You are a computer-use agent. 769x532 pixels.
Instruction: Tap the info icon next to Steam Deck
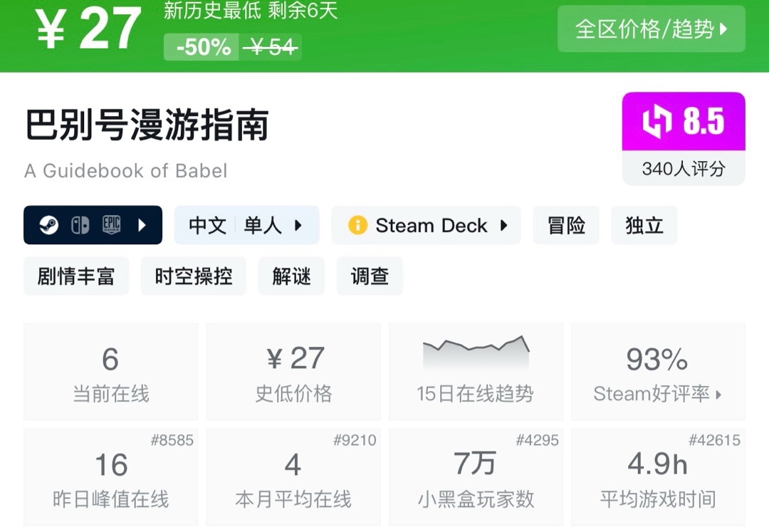[358, 225]
